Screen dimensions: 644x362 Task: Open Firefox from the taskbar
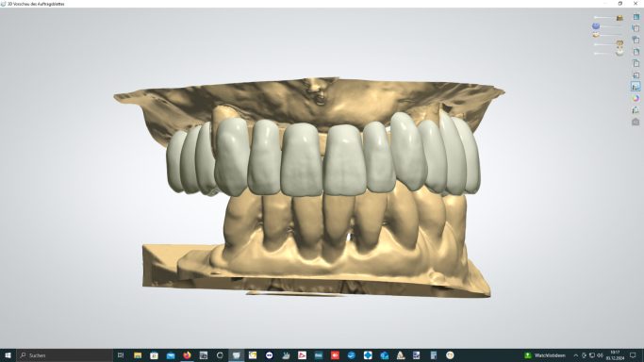pyautogui.click(x=187, y=355)
